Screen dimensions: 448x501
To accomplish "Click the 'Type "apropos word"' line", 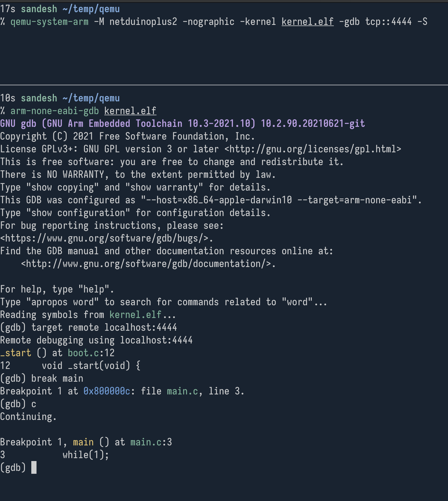I will pos(164,302).
